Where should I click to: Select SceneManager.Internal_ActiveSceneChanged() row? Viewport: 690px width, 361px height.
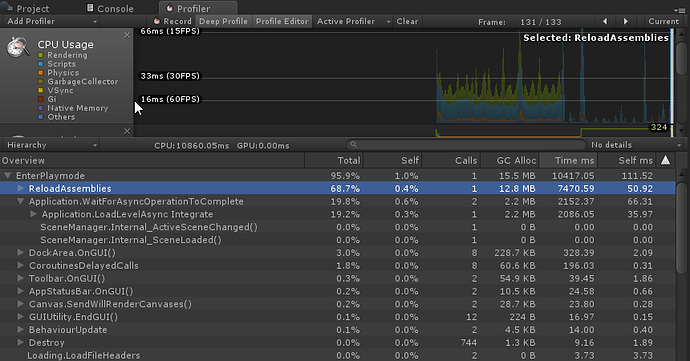(338, 227)
